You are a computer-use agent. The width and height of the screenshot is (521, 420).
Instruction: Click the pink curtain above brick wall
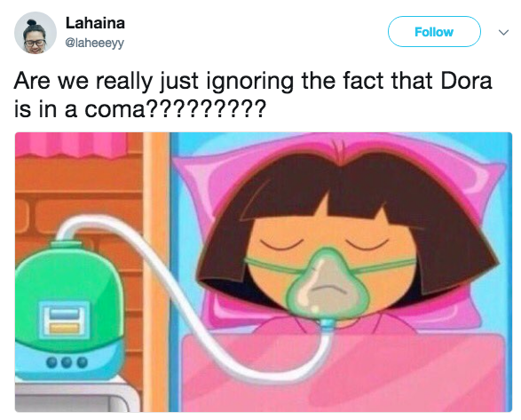71,145
